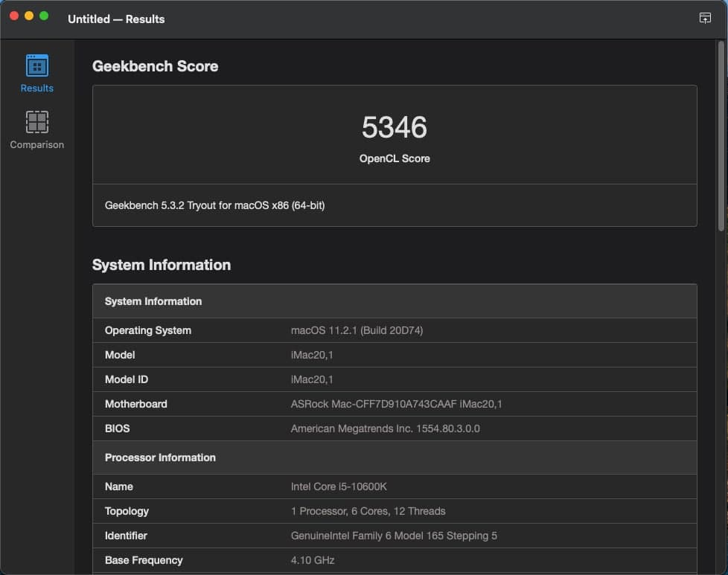Click the Motherboard row label

click(135, 404)
